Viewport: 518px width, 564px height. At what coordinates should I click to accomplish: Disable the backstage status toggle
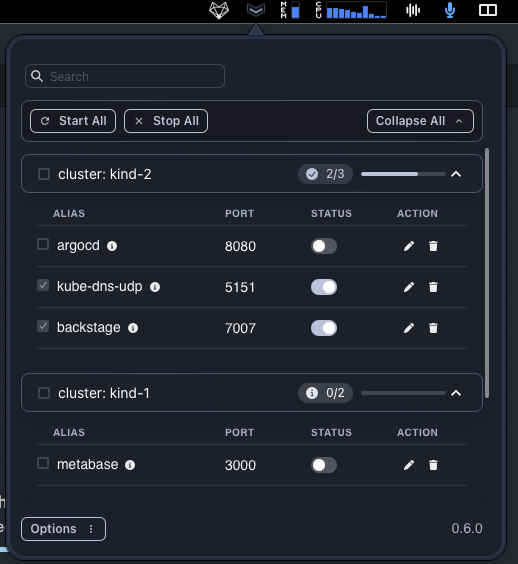click(x=324, y=328)
